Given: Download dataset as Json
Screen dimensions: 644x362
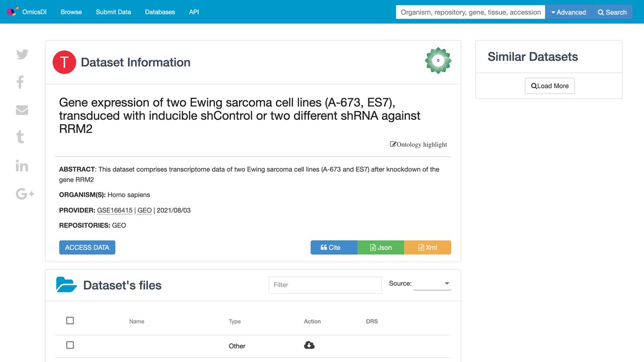Looking at the screenshot, I should 381,247.
